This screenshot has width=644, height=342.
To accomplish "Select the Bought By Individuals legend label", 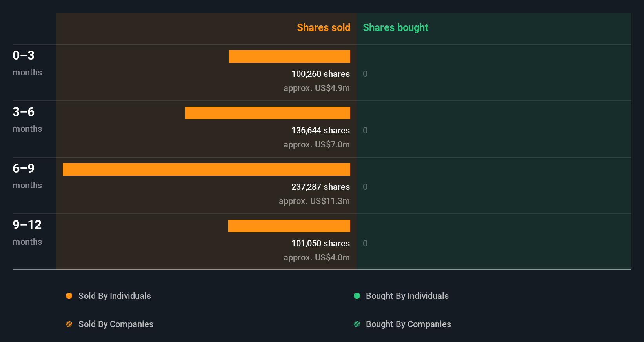I will pos(407,296).
